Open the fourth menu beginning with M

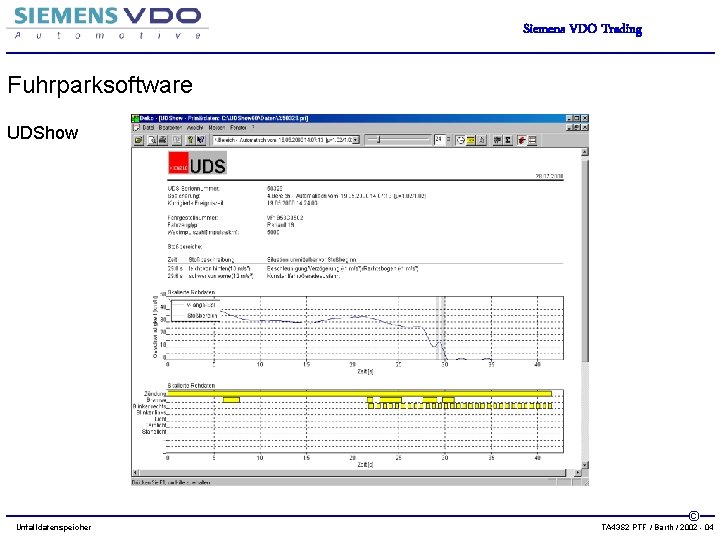tap(217, 128)
